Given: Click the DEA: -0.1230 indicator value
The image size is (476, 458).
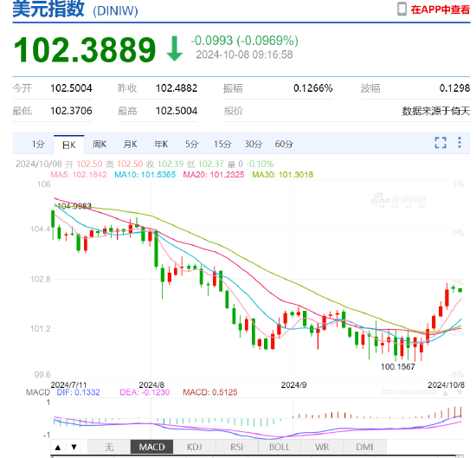Looking at the screenshot, I should pos(145,392).
